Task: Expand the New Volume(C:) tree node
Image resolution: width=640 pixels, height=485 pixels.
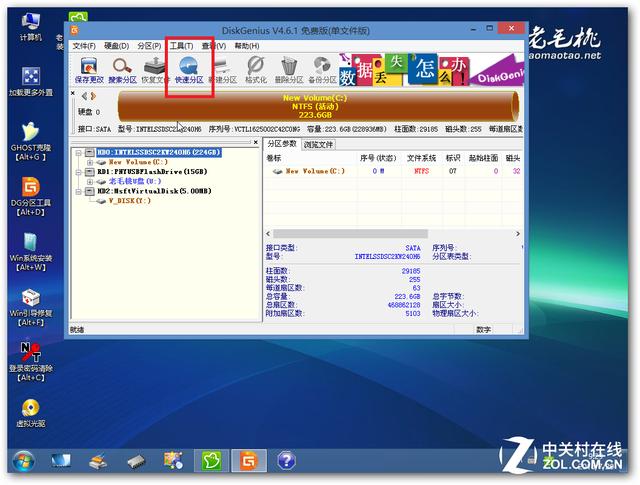Action: pyautogui.click(x=90, y=162)
